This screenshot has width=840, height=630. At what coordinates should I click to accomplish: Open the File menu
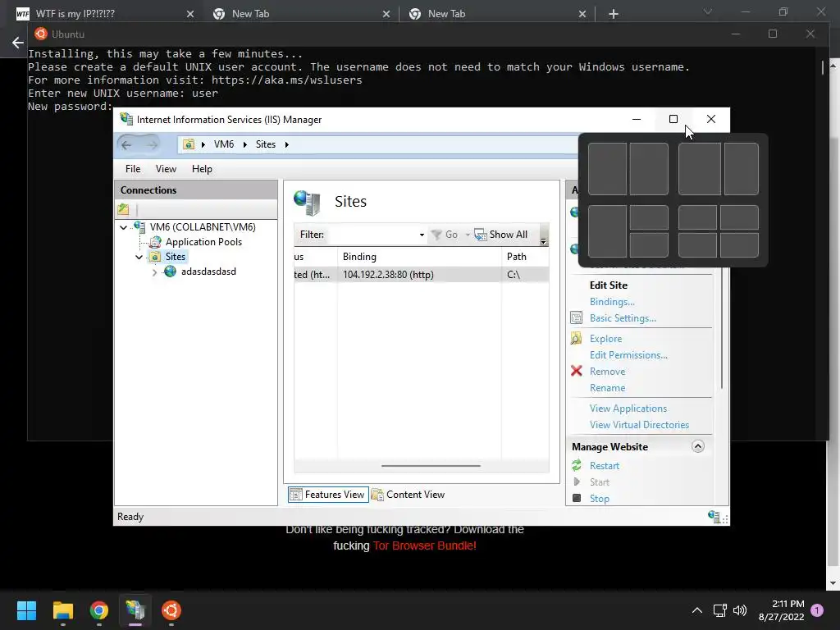133,169
